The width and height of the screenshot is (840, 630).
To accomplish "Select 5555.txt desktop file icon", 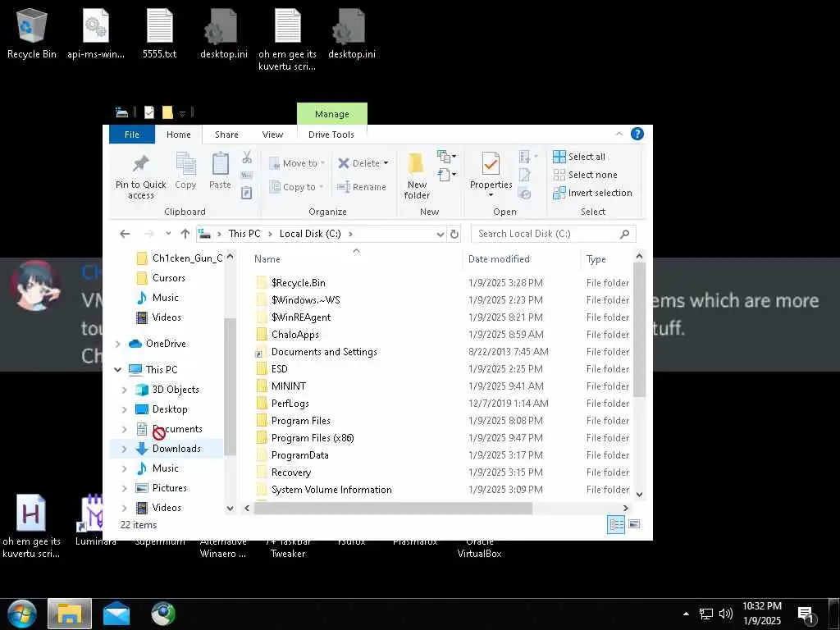I will (x=160, y=33).
